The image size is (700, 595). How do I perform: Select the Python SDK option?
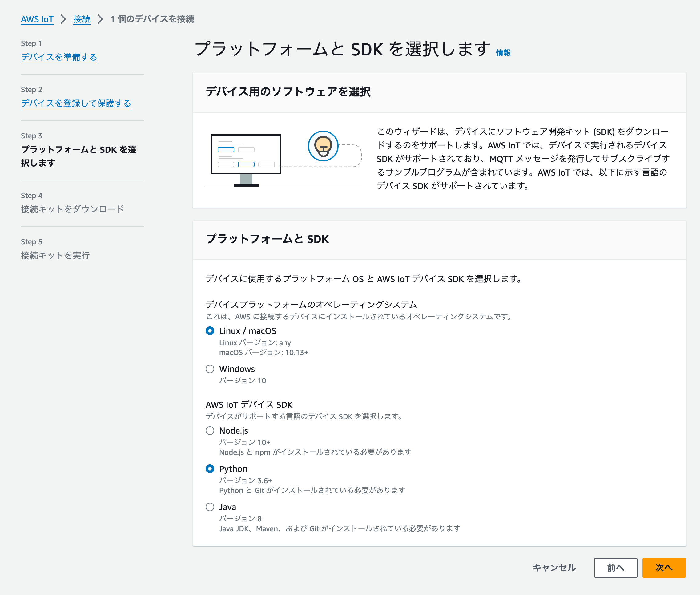(210, 468)
